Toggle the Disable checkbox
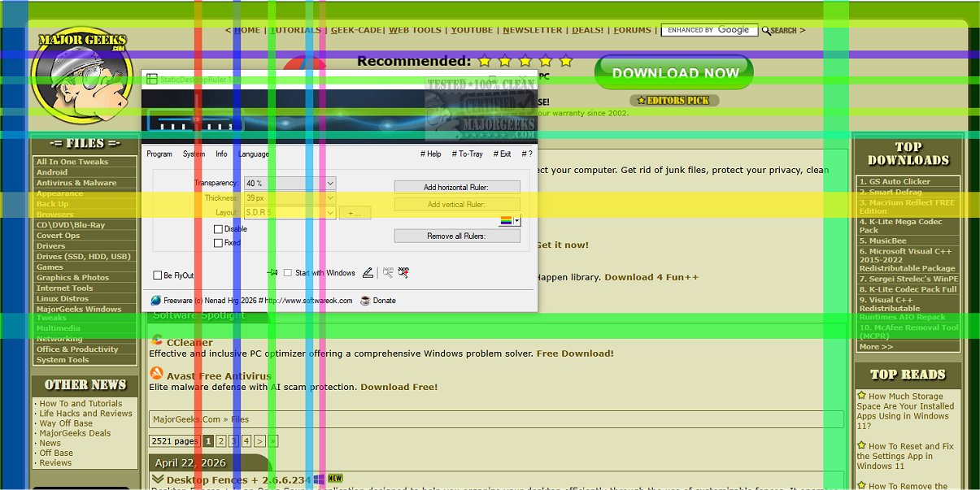Image resolution: width=980 pixels, height=490 pixels. 218,229
